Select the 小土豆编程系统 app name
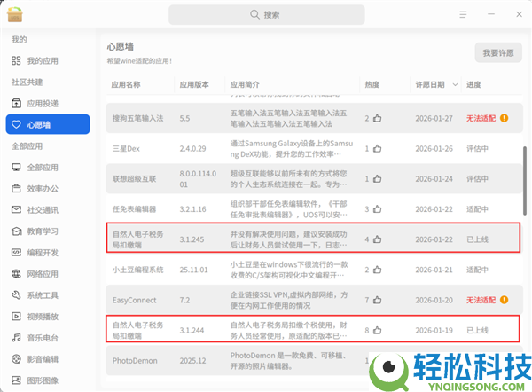This screenshot has height=392, width=532. click(137, 270)
